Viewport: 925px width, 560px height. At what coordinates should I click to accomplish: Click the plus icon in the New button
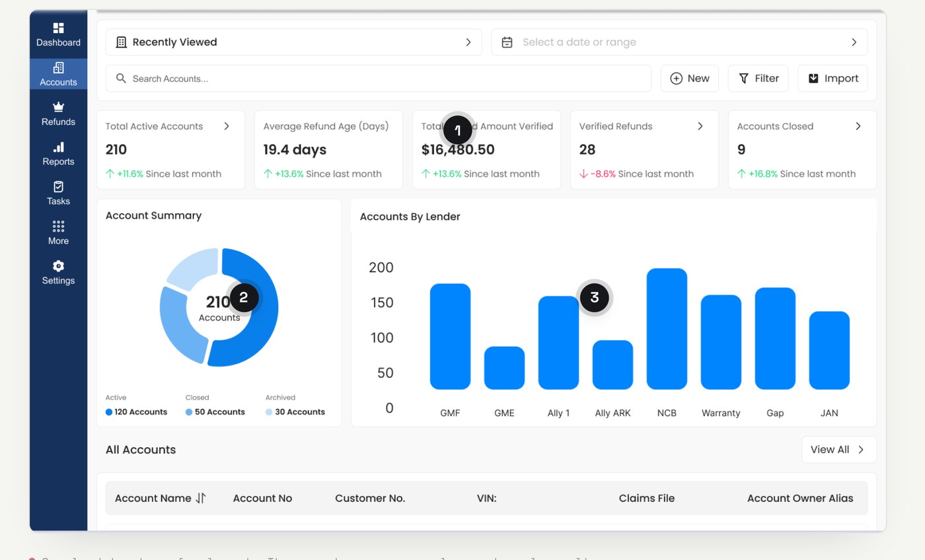(x=676, y=78)
